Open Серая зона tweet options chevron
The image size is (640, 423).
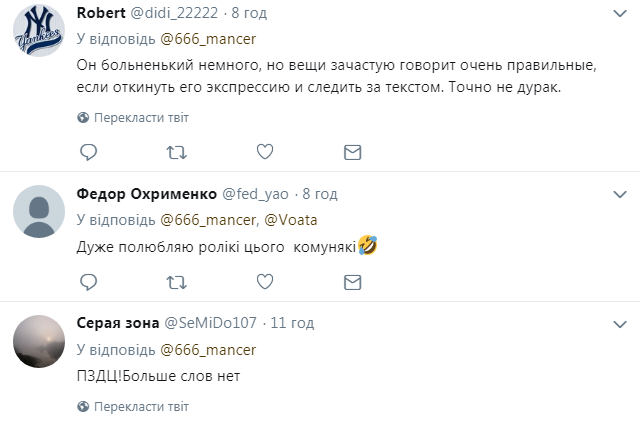[x=620, y=322]
